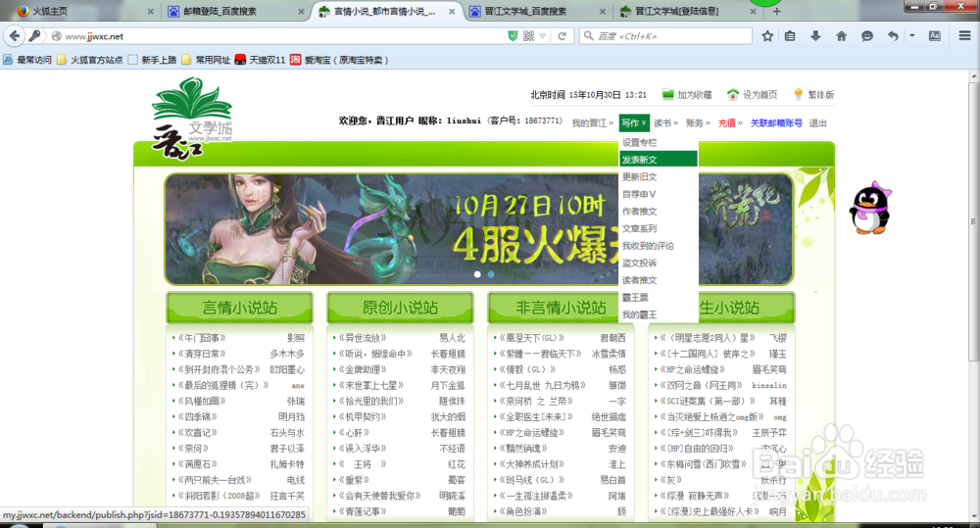Click the undo arrow toolbar icon

[x=893, y=36]
